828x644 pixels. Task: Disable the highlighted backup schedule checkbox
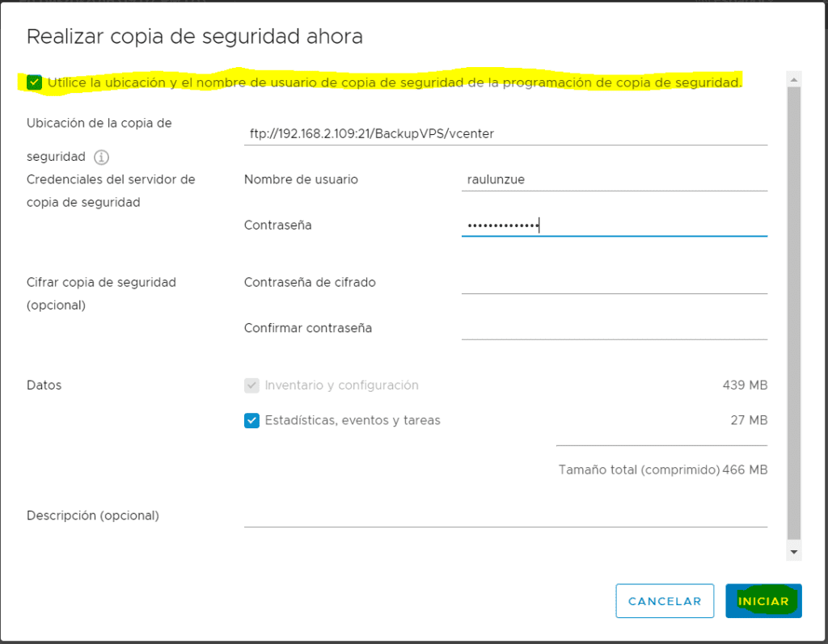tap(33, 82)
